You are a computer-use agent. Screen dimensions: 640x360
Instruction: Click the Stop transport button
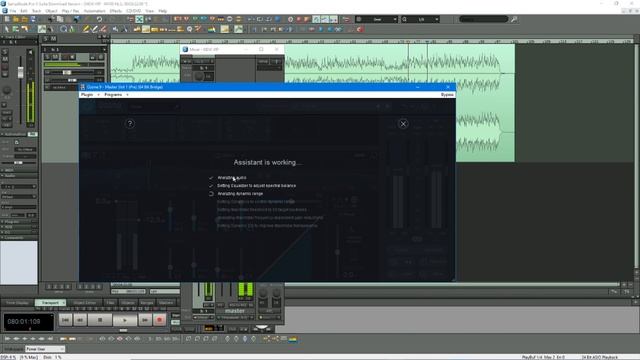point(100,320)
